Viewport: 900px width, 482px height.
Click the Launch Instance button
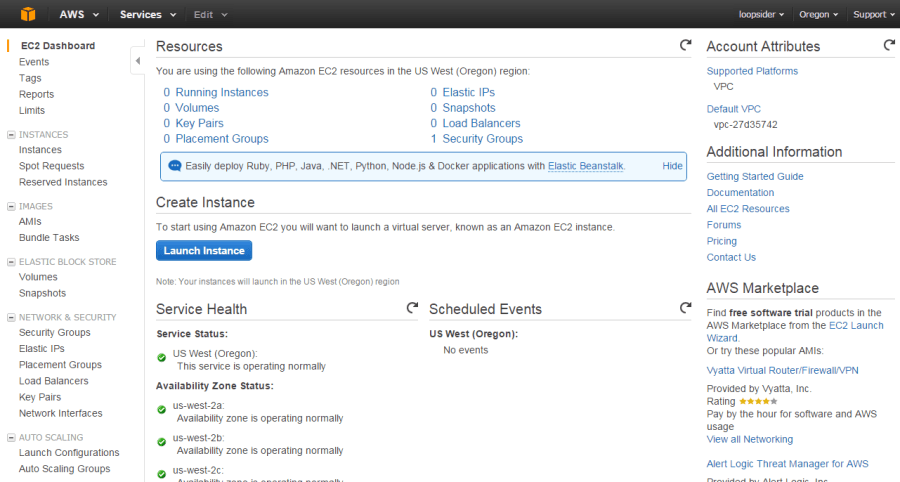coord(204,250)
